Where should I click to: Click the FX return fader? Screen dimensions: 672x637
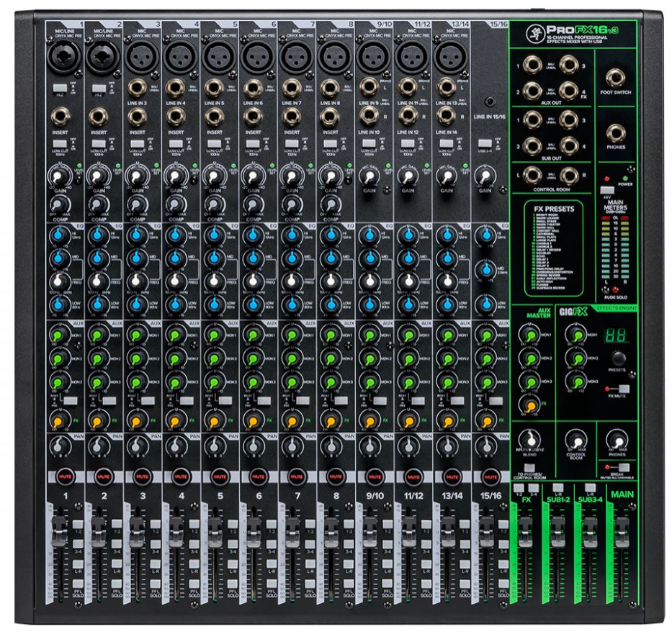pyautogui.click(x=525, y=532)
